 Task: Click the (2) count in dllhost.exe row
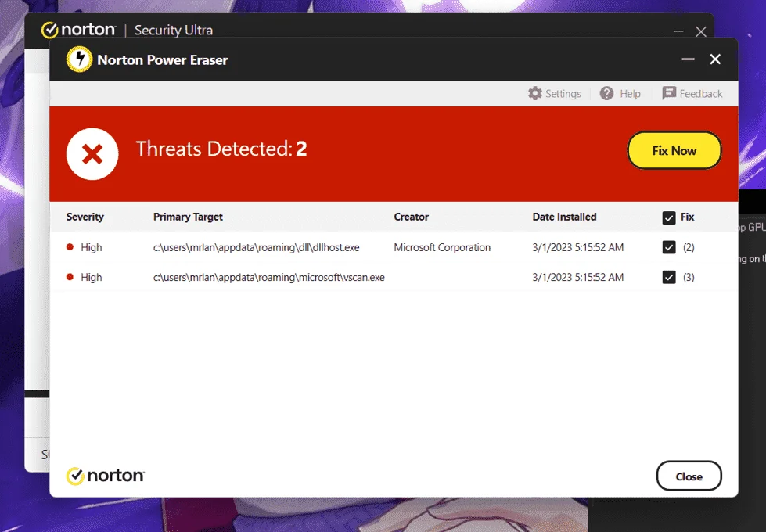pyautogui.click(x=689, y=247)
